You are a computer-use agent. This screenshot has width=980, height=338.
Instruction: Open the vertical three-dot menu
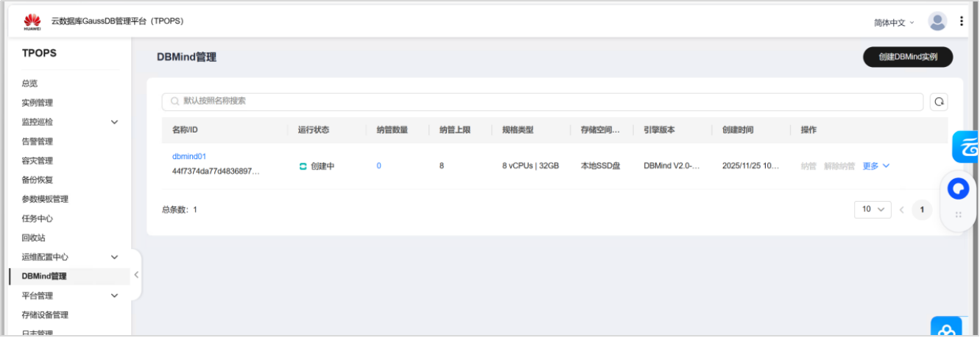(962, 21)
